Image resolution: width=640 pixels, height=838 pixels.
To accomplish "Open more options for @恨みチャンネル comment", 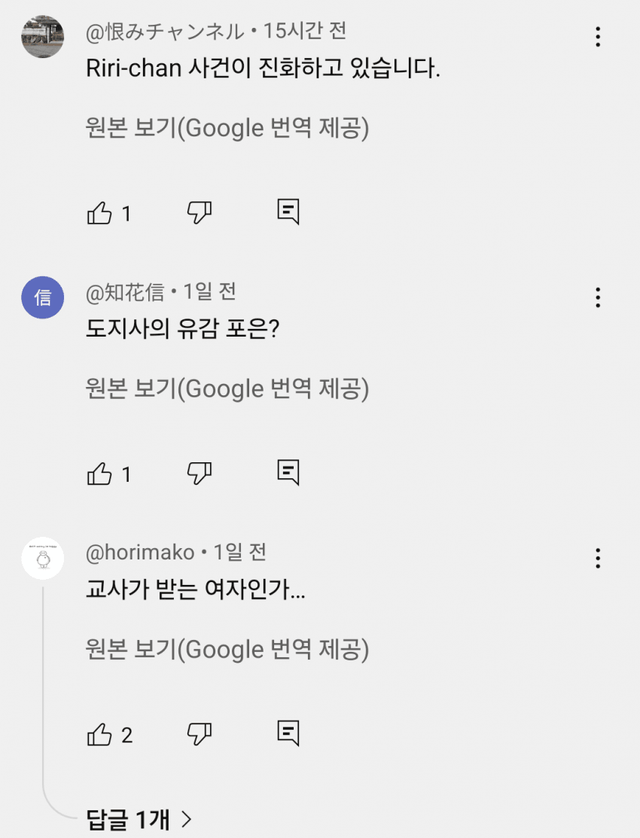I will (598, 38).
